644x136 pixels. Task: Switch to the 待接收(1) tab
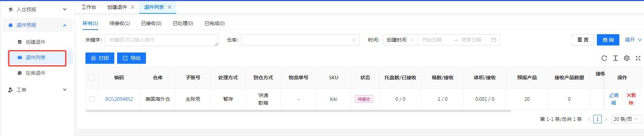[x=120, y=23]
